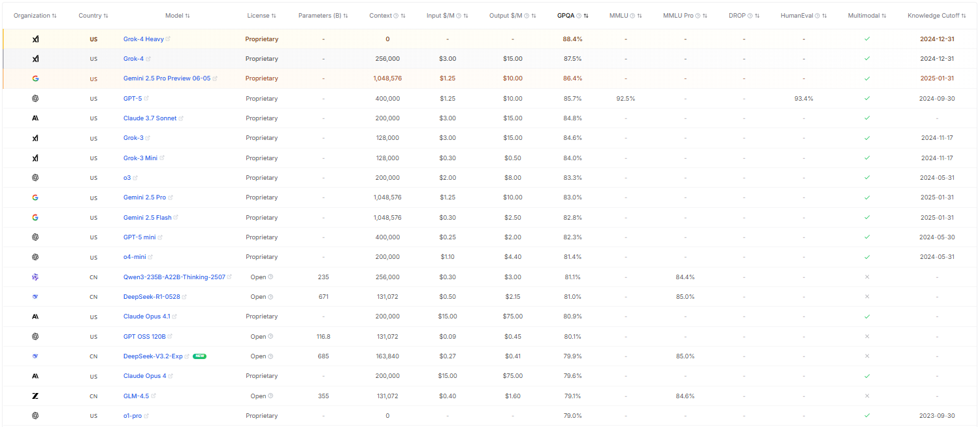This screenshot has height=427, width=980.
Task: Sort by Knowledge Cutoff column arrows
Action: pos(964,16)
